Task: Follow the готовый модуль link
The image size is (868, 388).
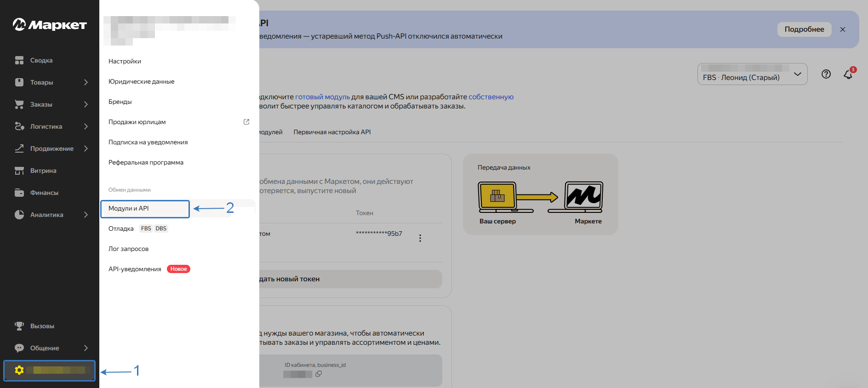Action: click(322, 97)
